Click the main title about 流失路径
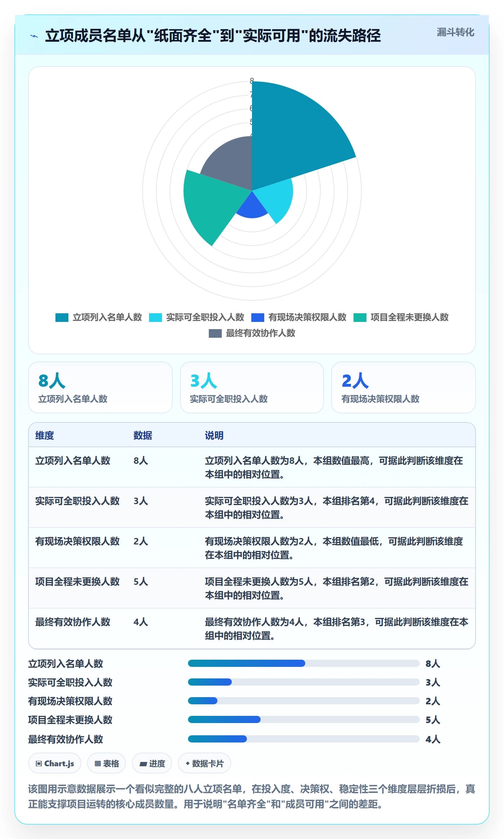 213,36
